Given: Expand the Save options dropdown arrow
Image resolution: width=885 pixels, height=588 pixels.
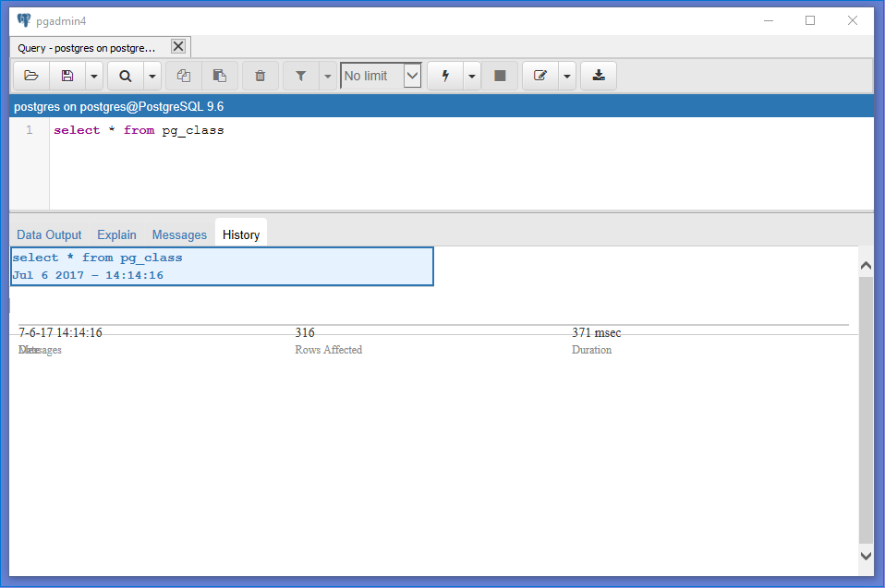Looking at the screenshot, I should tap(93, 76).
